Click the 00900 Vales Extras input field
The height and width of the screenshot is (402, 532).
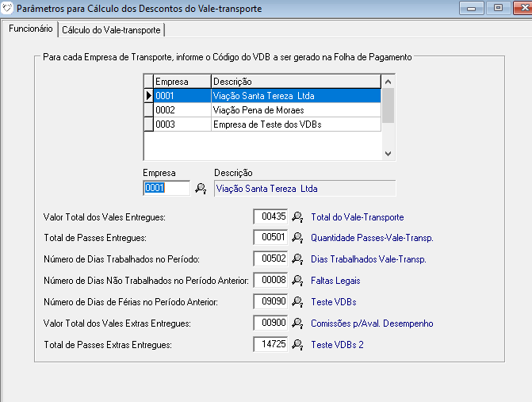tap(270, 324)
